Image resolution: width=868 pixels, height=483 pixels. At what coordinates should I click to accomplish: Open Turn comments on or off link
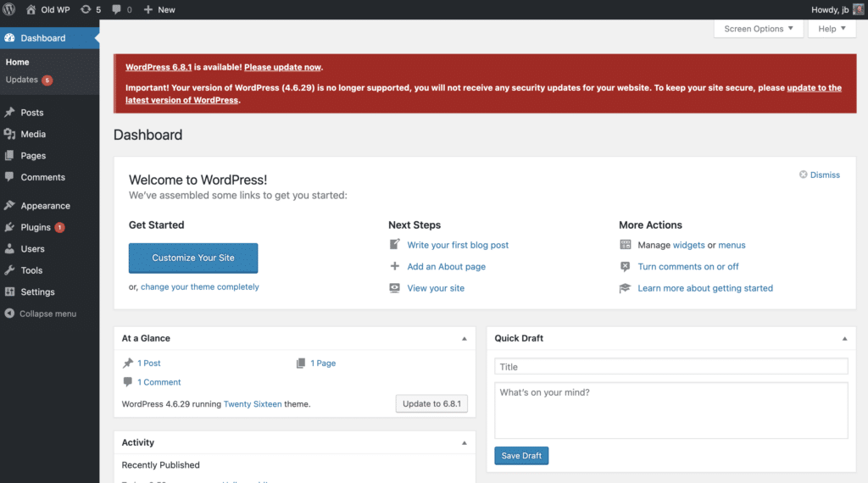coord(688,266)
